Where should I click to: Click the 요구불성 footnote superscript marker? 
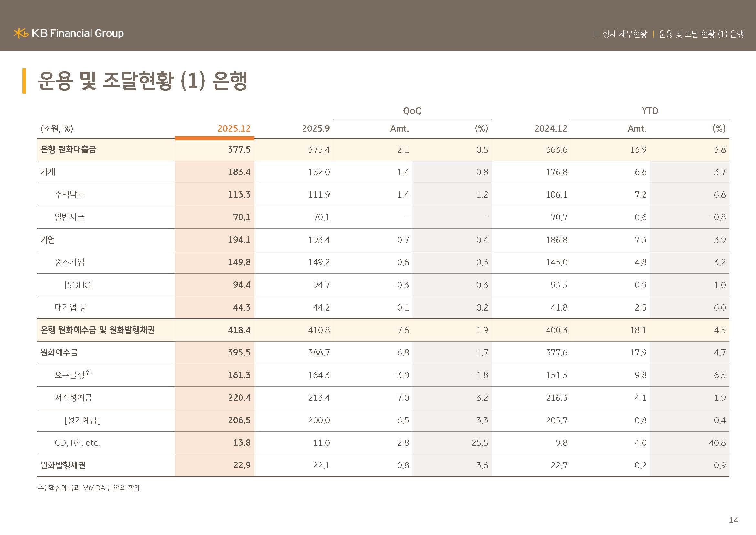(x=88, y=372)
